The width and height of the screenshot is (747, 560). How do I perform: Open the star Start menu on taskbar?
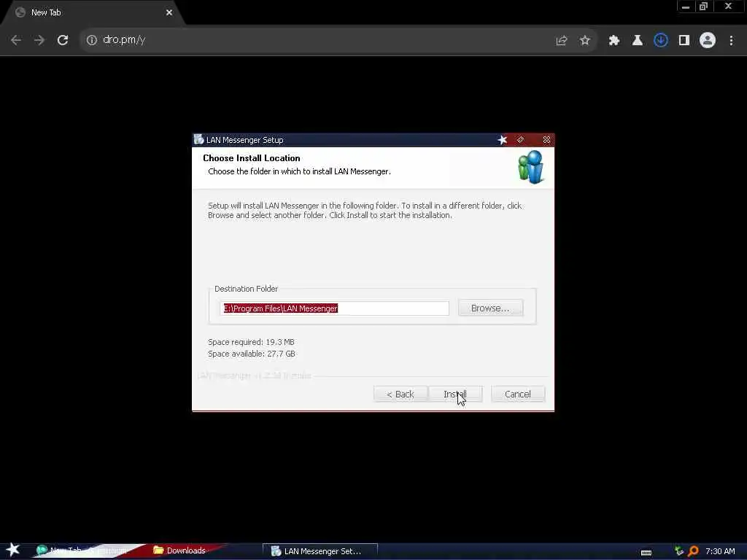(12, 550)
